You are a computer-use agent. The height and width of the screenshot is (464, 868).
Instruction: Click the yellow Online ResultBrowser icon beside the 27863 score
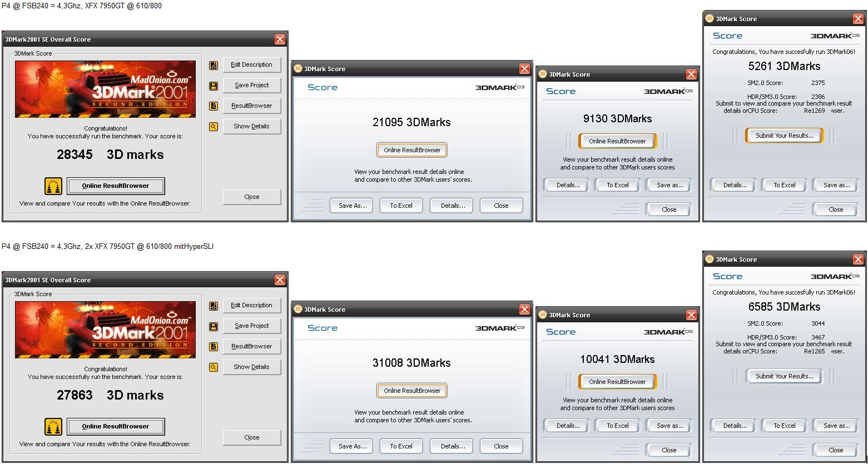click(x=53, y=427)
